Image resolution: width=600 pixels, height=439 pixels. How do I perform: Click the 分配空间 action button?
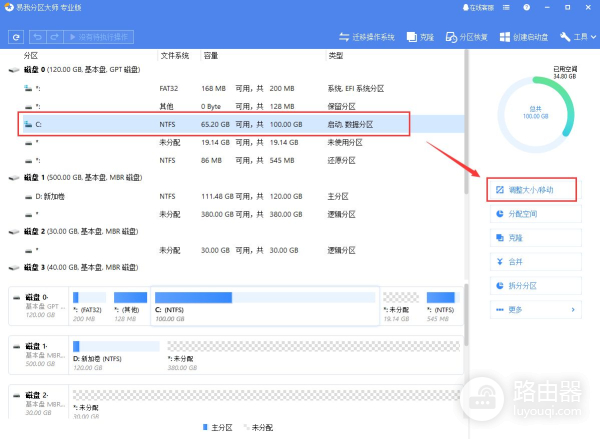click(x=536, y=214)
